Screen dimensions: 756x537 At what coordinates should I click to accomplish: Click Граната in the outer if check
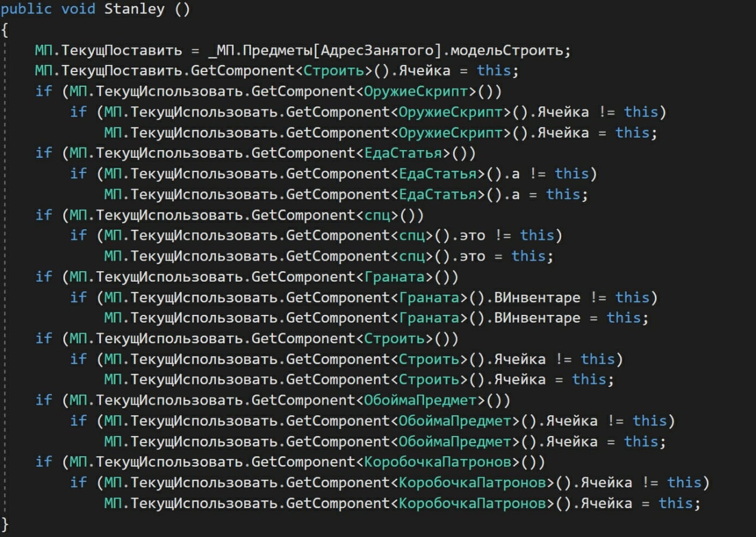click(x=394, y=276)
